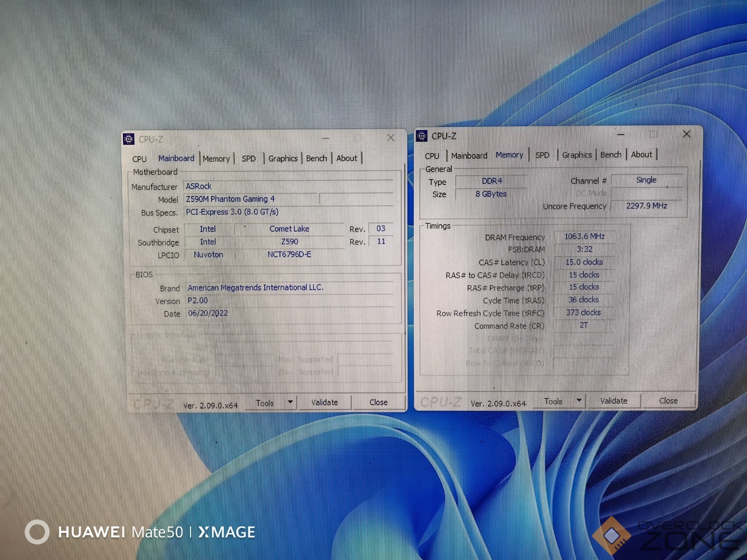The width and height of the screenshot is (747, 560).
Task: Click the chipset revision value "03"
Action: [381, 228]
